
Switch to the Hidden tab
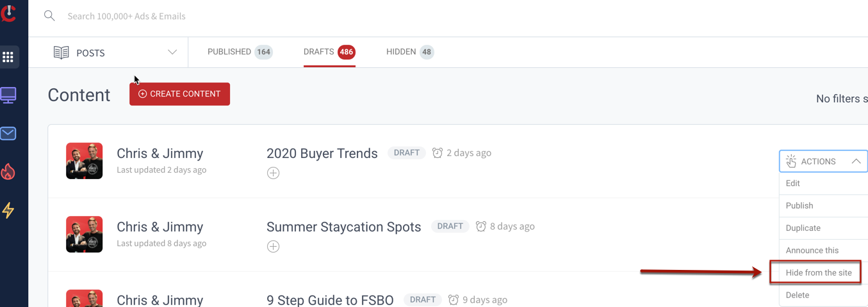coord(410,52)
